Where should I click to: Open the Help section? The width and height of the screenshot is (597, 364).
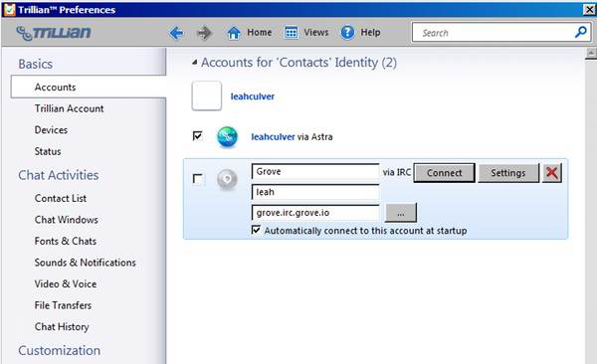pos(360,33)
